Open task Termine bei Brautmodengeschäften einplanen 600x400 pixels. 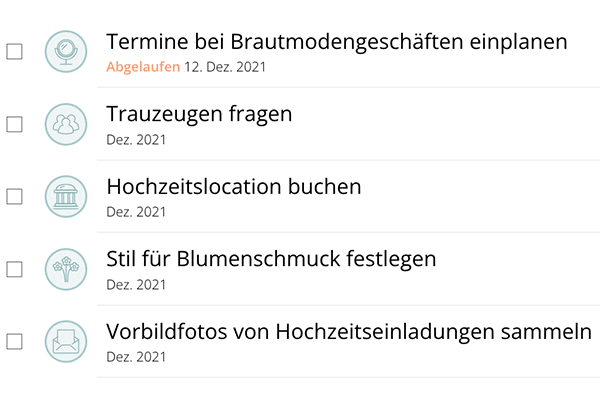click(x=336, y=42)
